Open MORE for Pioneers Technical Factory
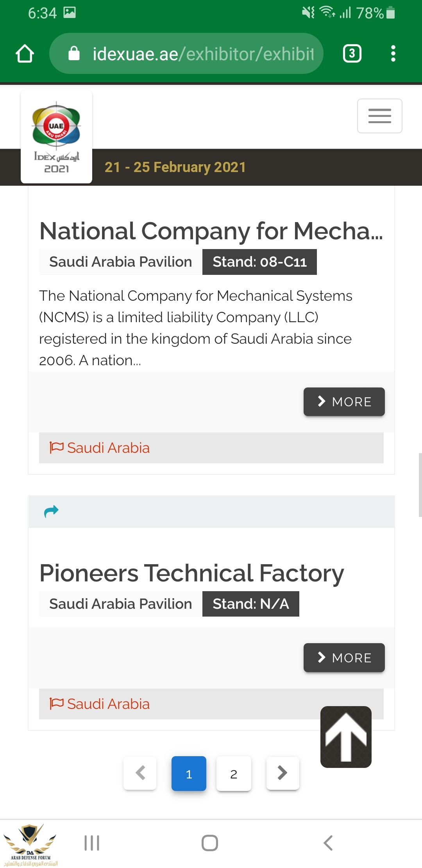 pos(344,658)
